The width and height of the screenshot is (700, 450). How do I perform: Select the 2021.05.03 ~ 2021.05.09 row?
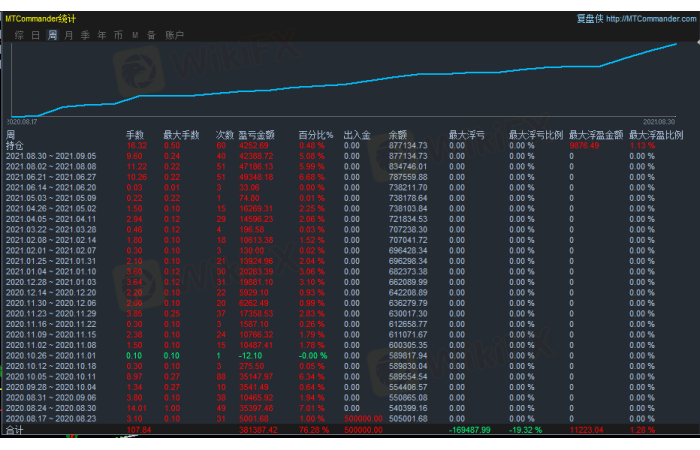[346, 198]
